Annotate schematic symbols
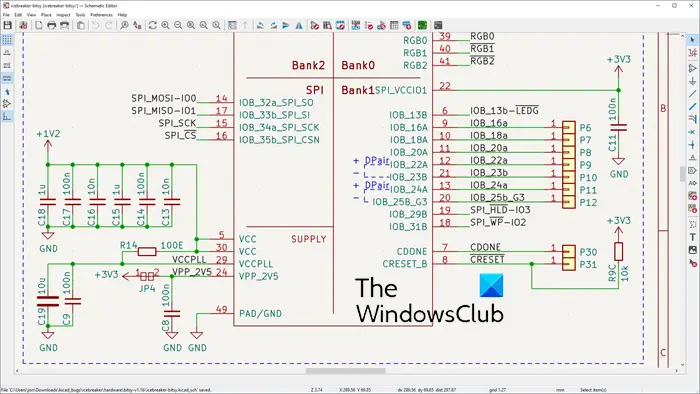 click(x=356, y=25)
